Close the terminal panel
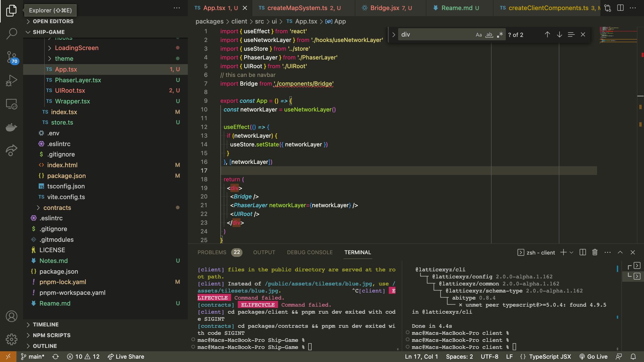The image size is (644, 362). tap(633, 252)
